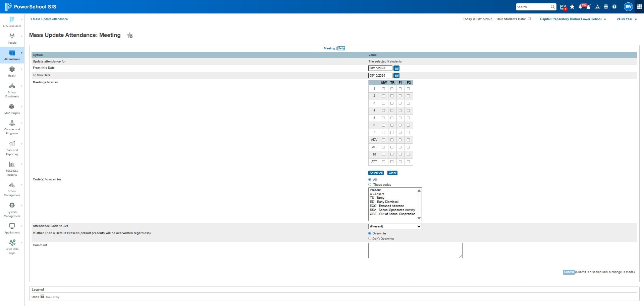Toggle Blur Students Data checkbox

(529, 19)
